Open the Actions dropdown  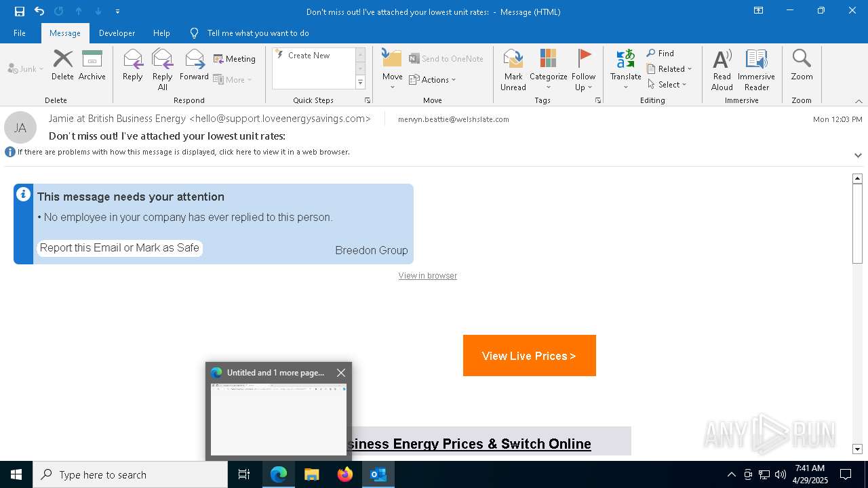[x=433, y=79]
